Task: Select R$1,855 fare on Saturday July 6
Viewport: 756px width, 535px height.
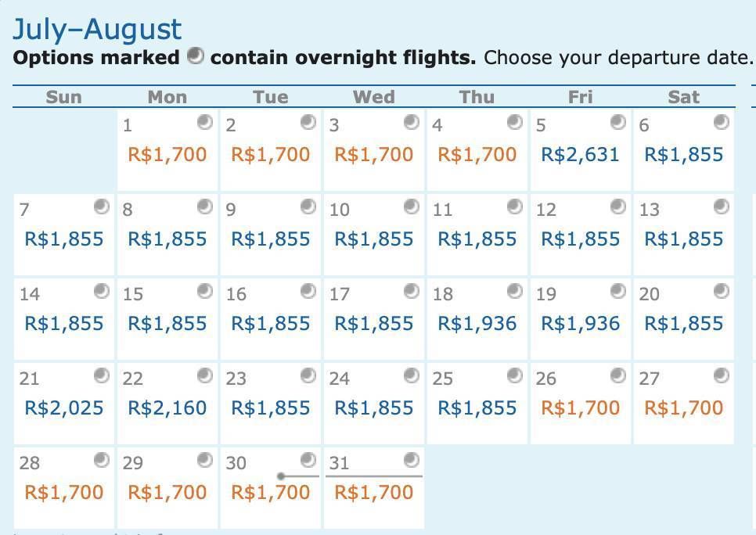Action: pyautogui.click(x=684, y=155)
